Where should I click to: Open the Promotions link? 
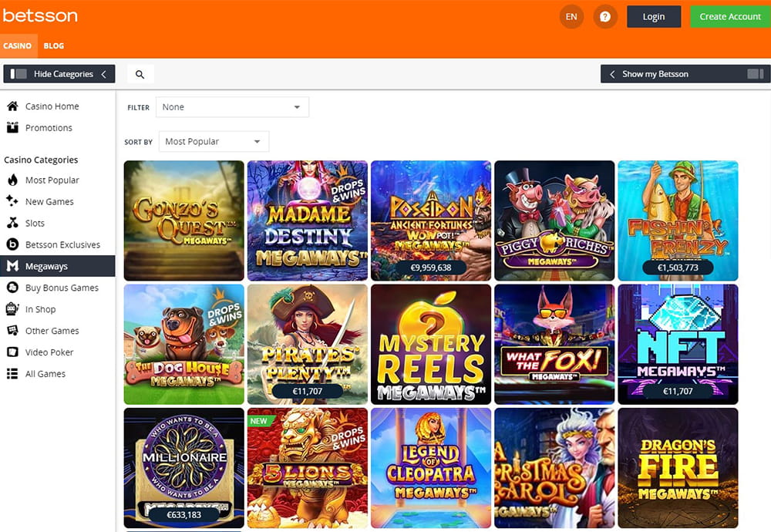coord(49,128)
